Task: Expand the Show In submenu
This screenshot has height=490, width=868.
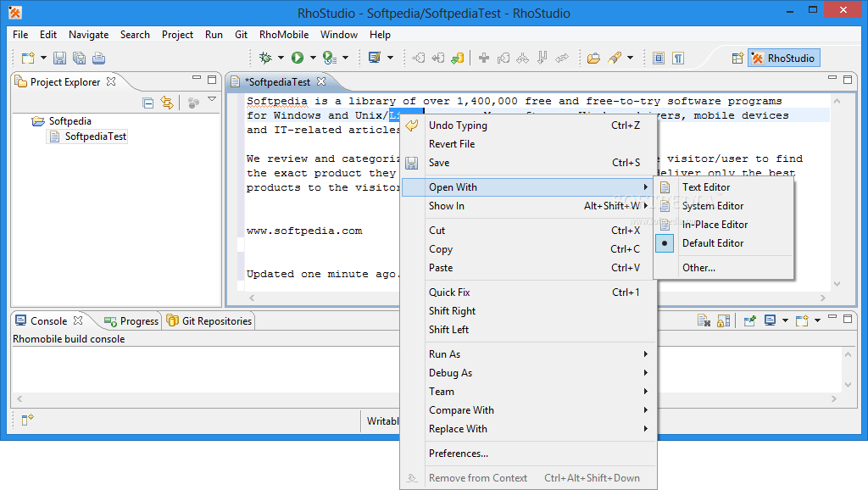Action: 529,206
